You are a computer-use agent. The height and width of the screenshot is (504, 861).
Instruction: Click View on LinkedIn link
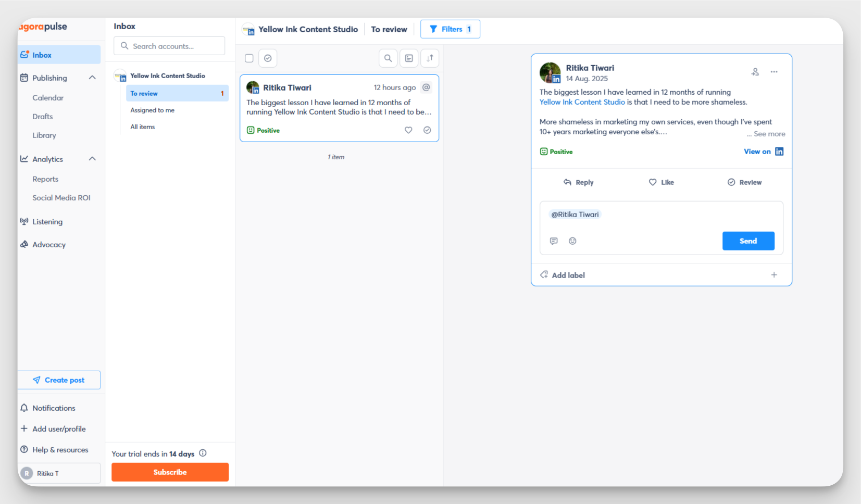click(764, 152)
